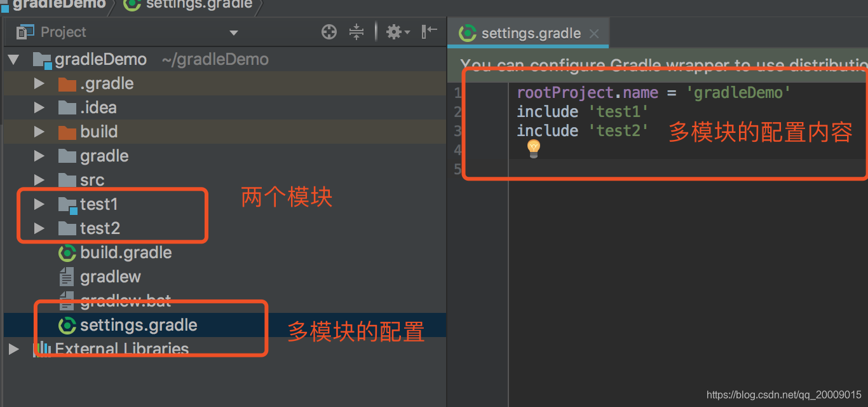868x407 pixels.
Task: Expand the src folder
Action: (x=39, y=180)
